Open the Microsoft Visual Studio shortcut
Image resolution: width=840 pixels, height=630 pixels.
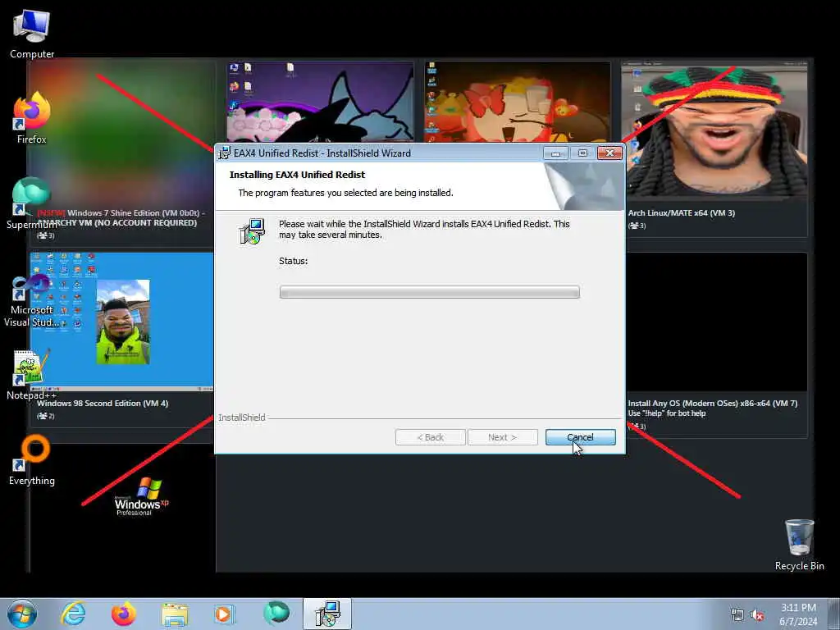click(x=31, y=300)
